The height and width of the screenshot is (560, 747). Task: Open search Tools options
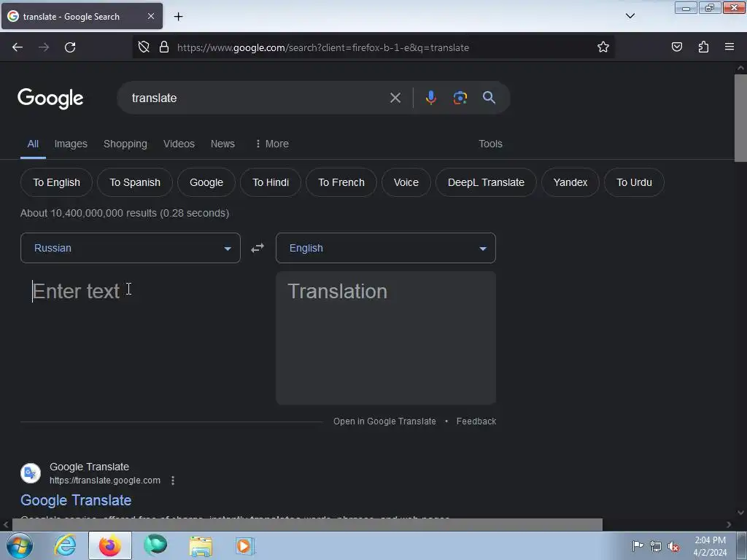(x=490, y=144)
